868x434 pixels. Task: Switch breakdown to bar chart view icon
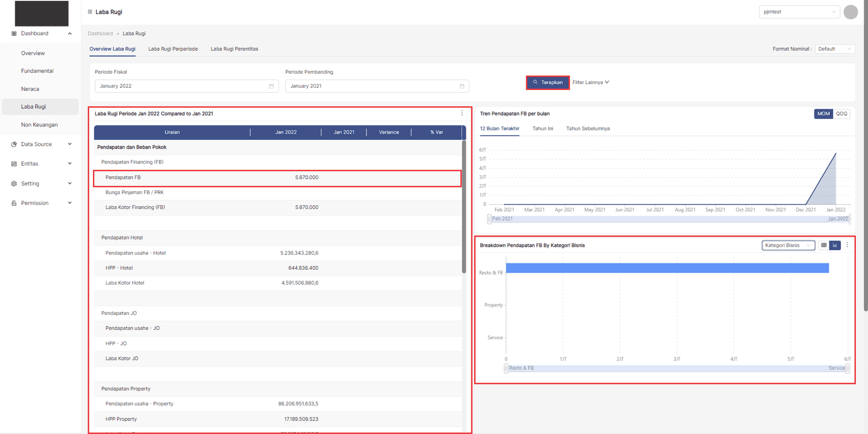(835, 245)
